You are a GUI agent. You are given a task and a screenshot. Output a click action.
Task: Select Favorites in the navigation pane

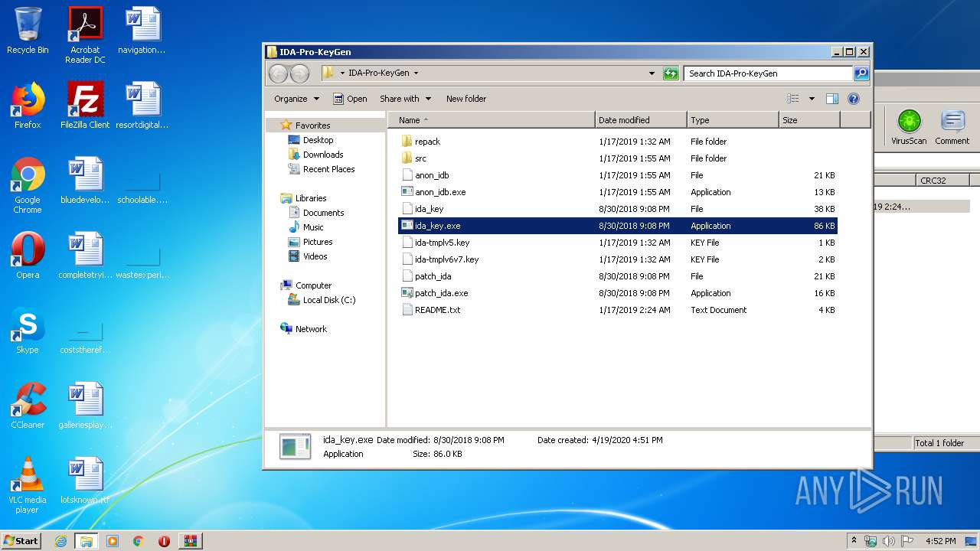[312, 126]
